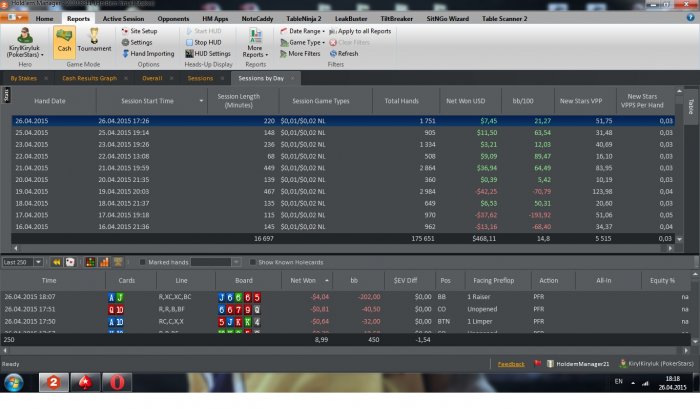Switch to Overall report tab
This screenshot has width=700, height=409.
click(152, 78)
